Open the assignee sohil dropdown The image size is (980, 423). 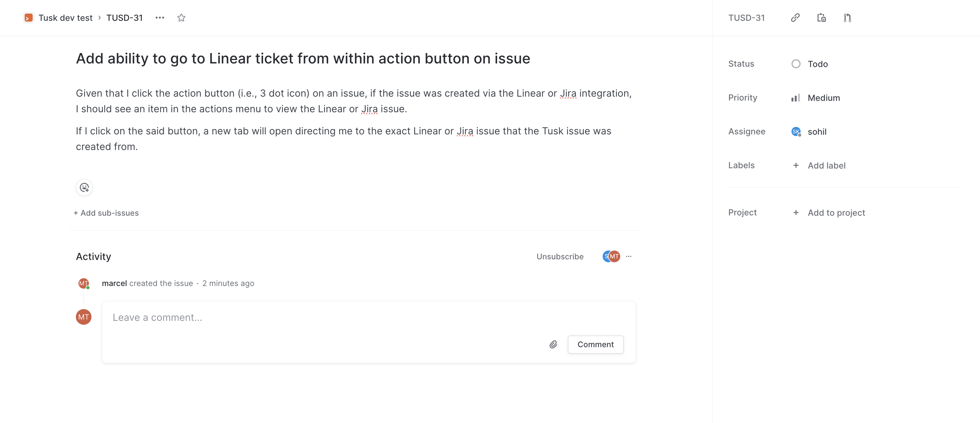(x=809, y=131)
